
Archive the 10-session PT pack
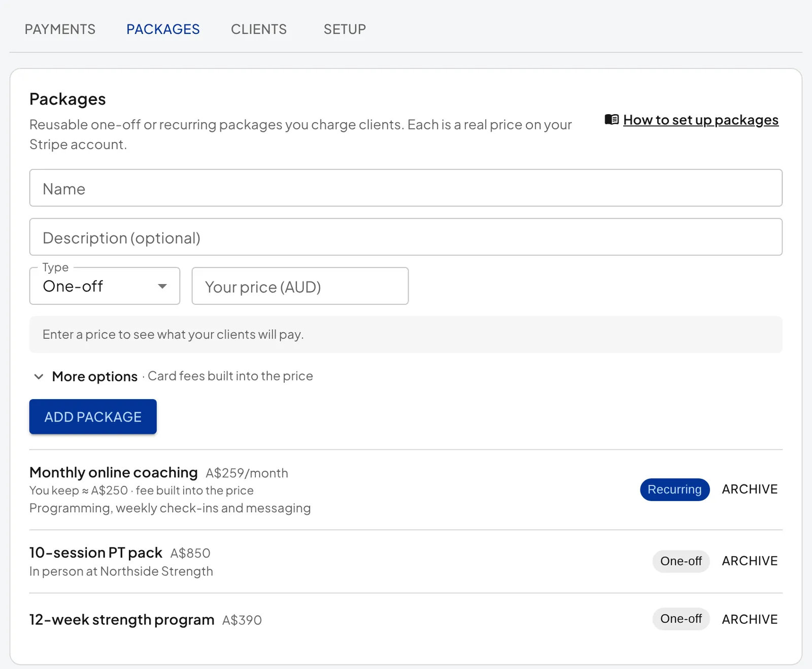point(750,561)
